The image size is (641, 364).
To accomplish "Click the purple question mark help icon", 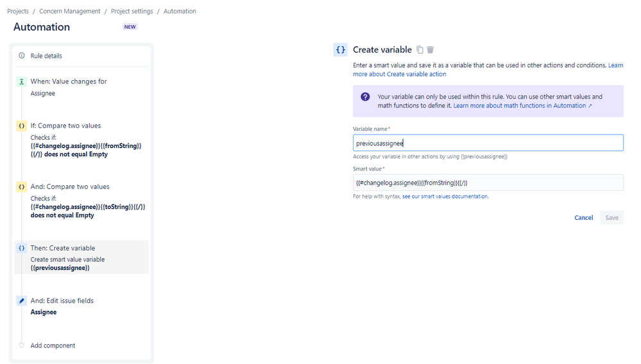I will (365, 97).
